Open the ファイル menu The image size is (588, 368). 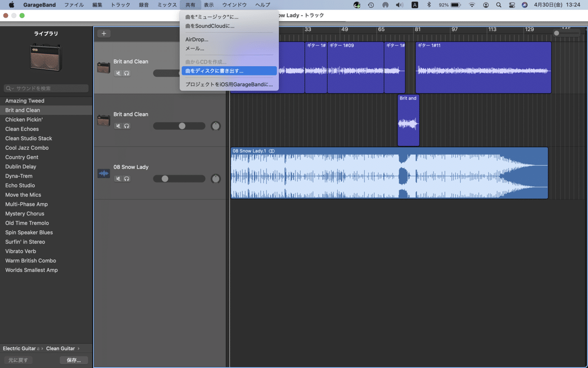tap(74, 5)
